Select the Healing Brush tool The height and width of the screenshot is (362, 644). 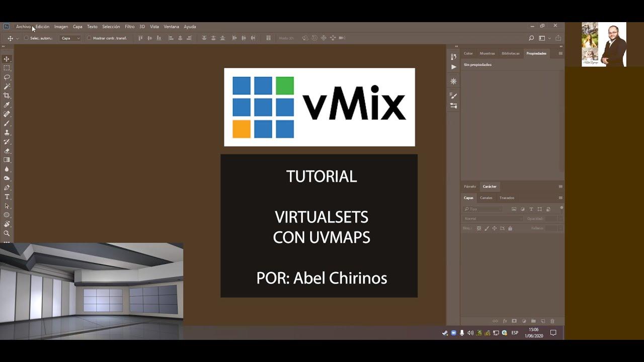point(7,114)
